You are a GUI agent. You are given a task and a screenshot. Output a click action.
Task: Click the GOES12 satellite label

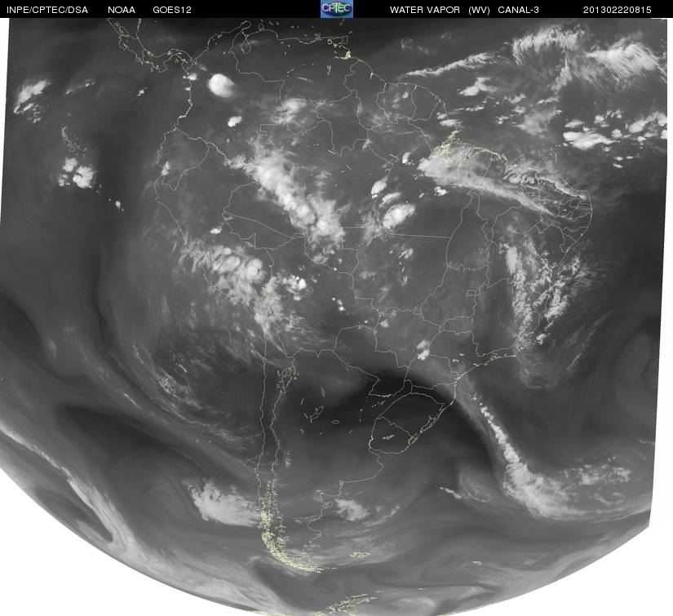[x=172, y=10]
